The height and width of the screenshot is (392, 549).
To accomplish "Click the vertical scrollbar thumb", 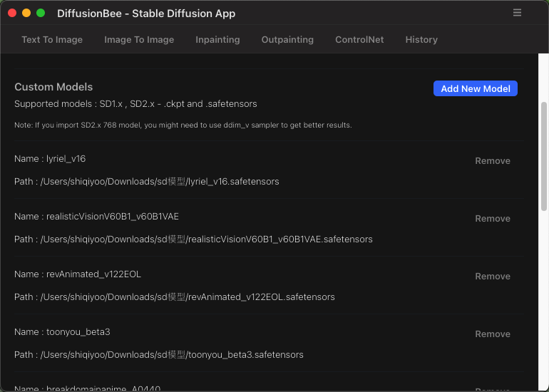I will (544, 157).
